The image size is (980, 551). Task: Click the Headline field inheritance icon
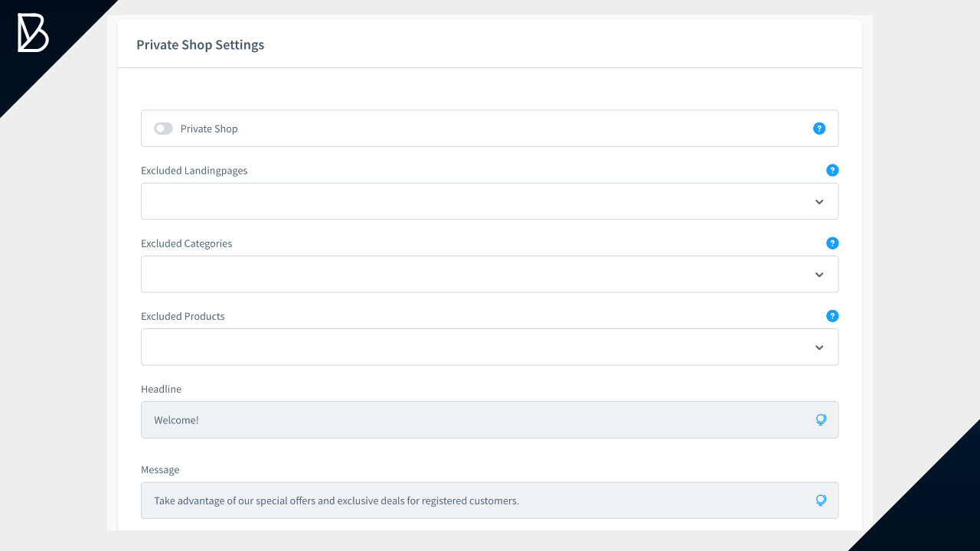821,420
